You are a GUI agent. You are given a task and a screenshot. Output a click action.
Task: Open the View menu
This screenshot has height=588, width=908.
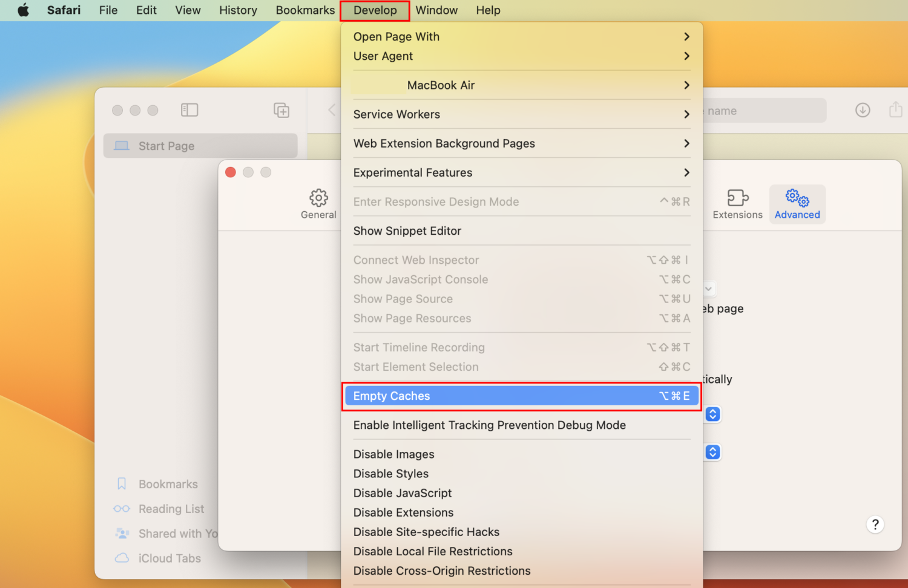pos(188,10)
